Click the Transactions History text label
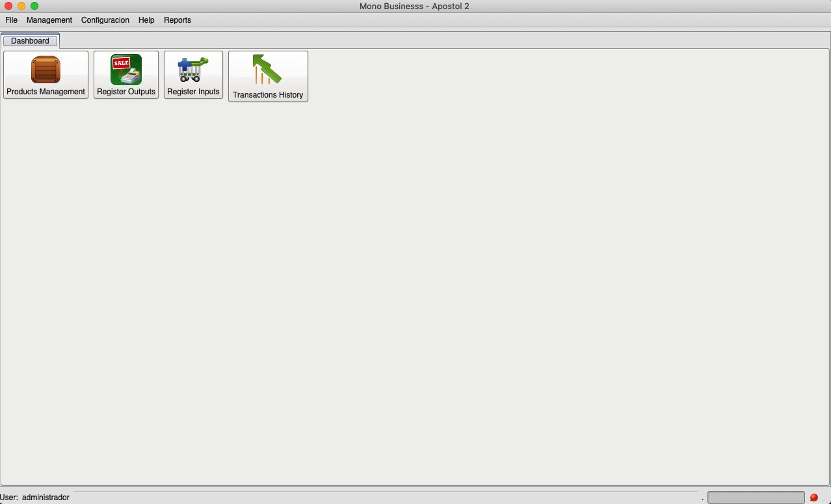831x504 pixels. (268, 95)
